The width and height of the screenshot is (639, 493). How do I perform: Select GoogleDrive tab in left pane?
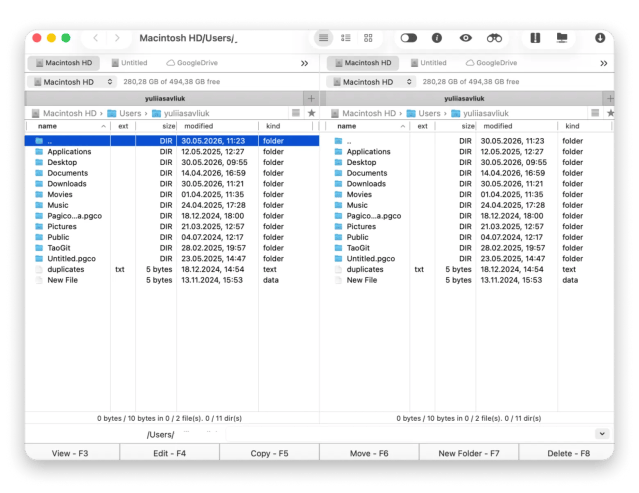pyautogui.click(x=192, y=63)
